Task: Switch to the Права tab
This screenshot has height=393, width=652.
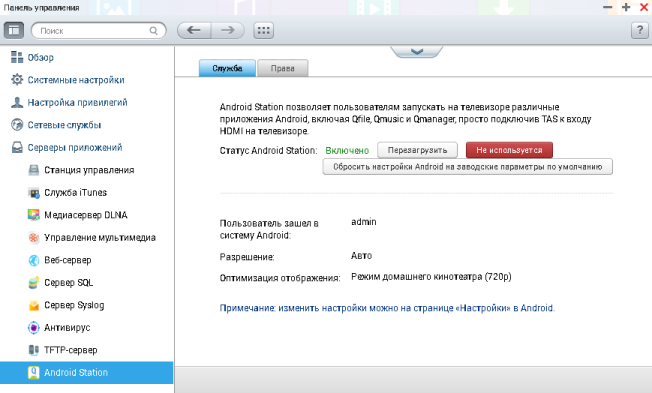Action: pyautogui.click(x=283, y=68)
